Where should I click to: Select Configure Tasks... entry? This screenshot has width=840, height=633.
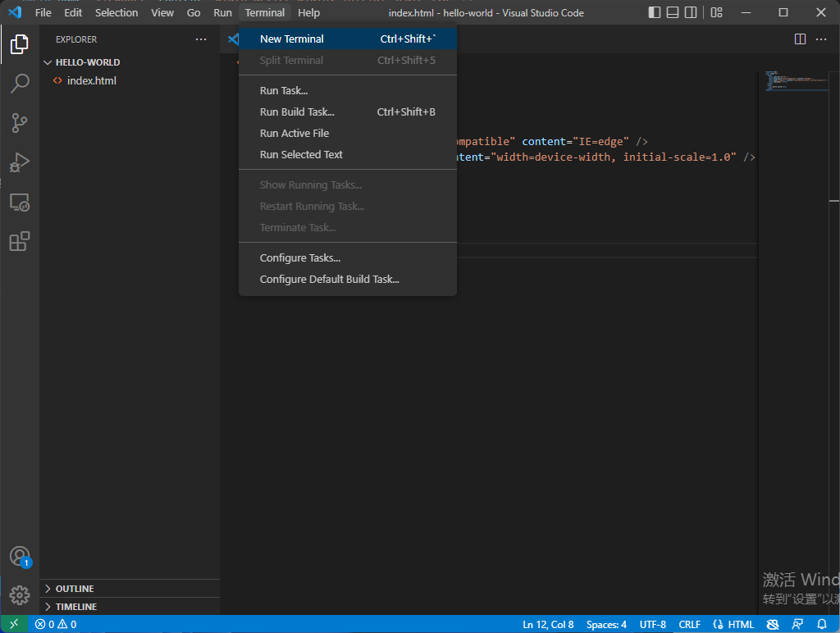click(x=348, y=258)
